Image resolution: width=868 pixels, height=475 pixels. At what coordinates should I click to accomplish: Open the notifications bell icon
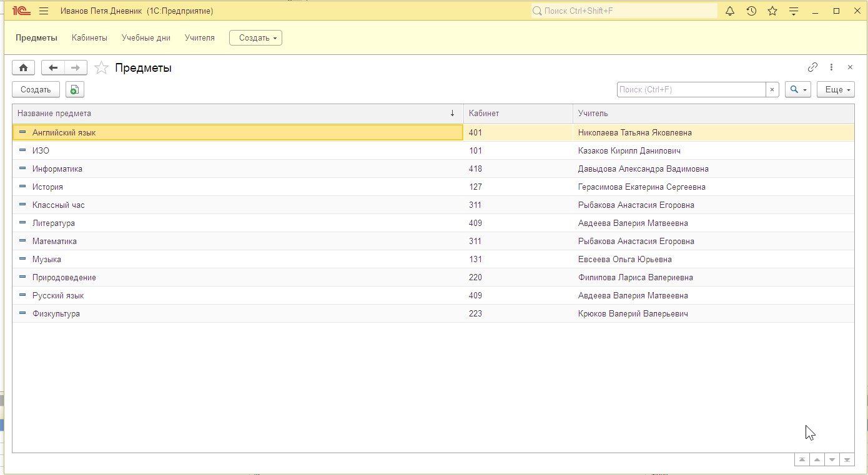pyautogui.click(x=730, y=11)
